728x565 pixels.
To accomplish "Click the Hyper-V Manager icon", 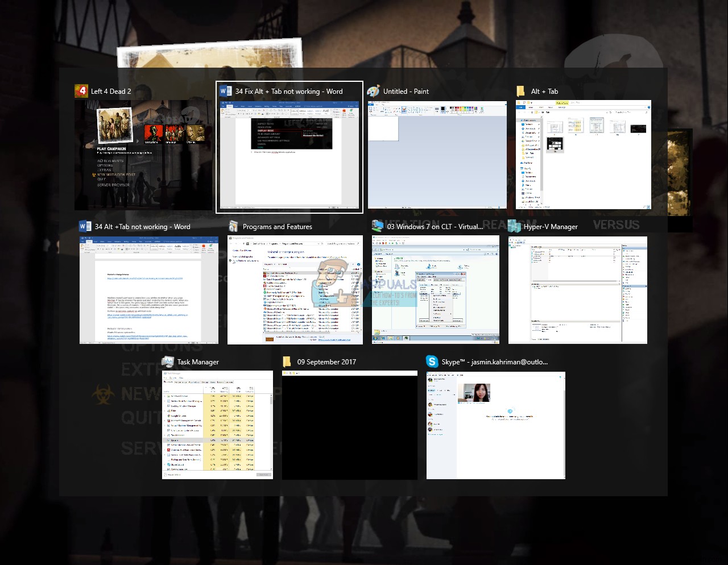I will click(x=515, y=226).
